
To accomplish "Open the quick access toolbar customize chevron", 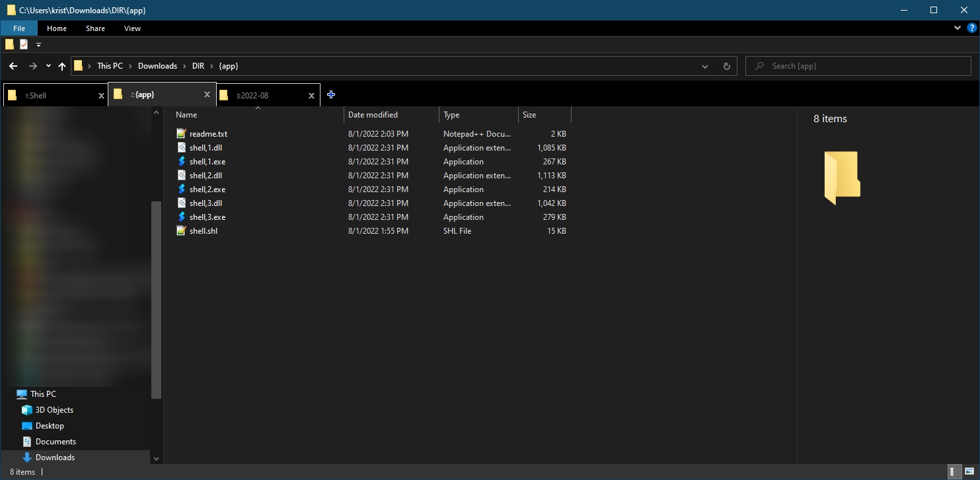I will click(38, 44).
